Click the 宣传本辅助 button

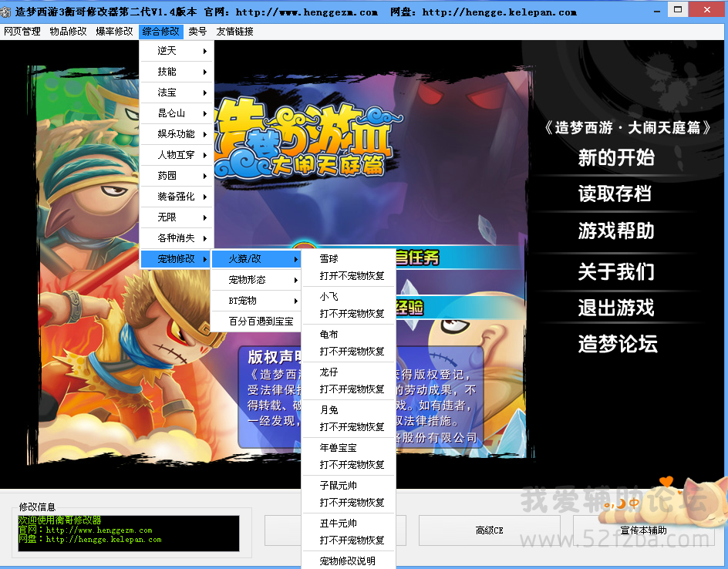643,530
